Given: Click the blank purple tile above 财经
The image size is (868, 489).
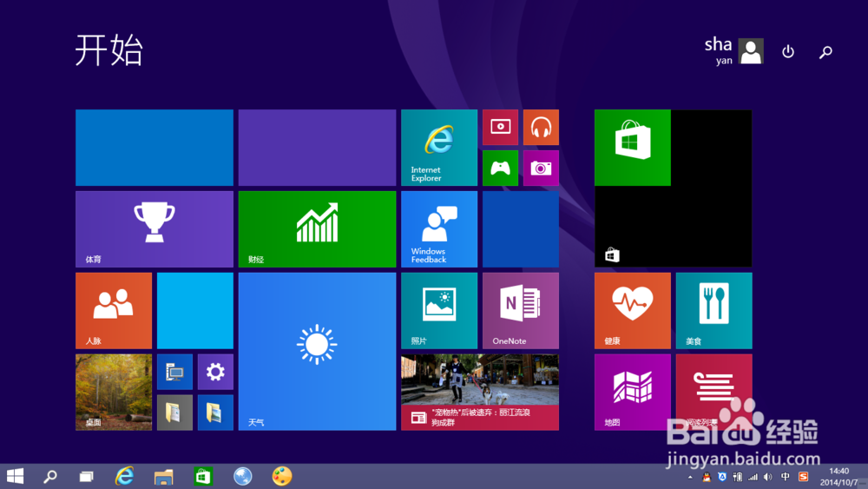Looking at the screenshot, I should [x=317, y=148].
